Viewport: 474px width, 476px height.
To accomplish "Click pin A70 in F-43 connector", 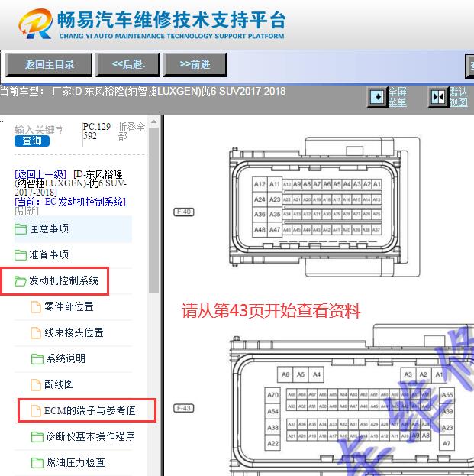I will coord(272,395).
